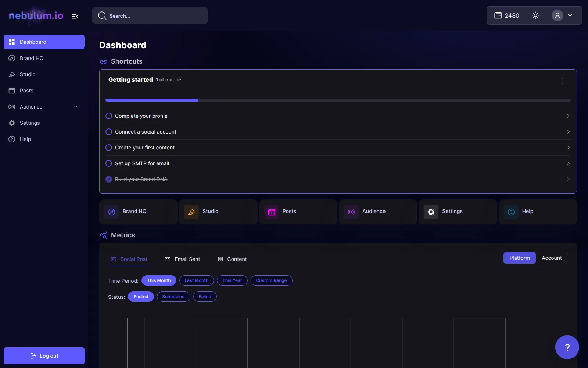This screenshot has height=368, width=588.
Task: Switch to the Content tab
Action: click(x=232, y=259)
